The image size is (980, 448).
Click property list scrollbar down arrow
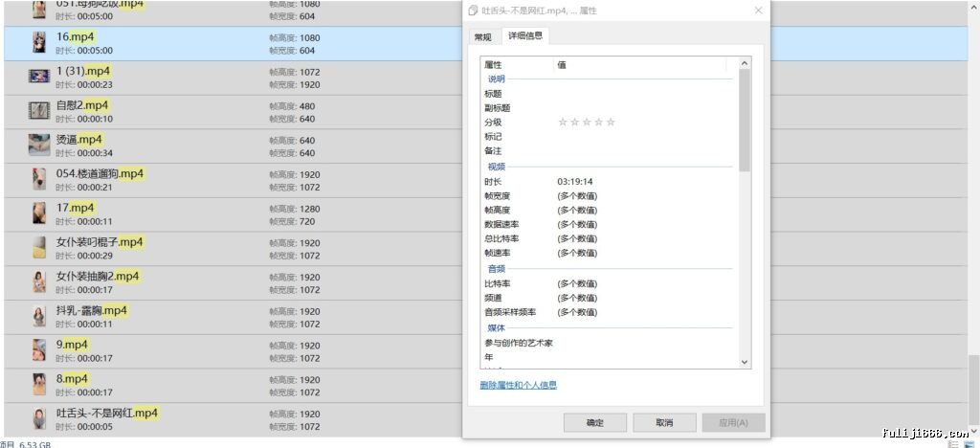coord(745,362)
